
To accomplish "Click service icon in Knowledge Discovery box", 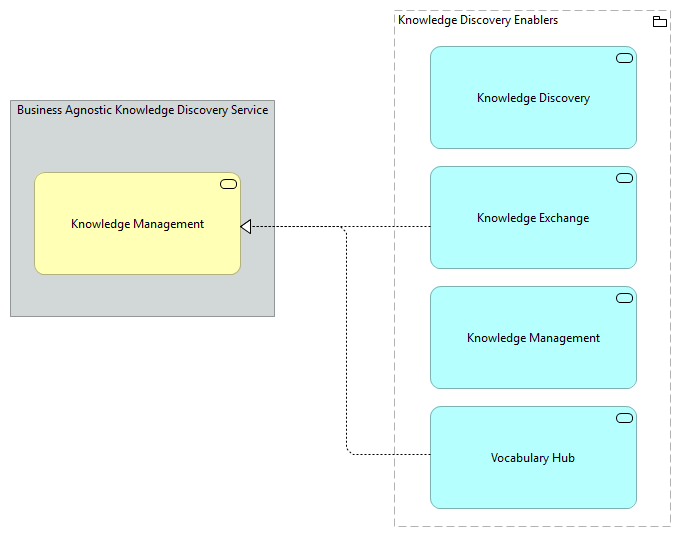I will 624,58.
